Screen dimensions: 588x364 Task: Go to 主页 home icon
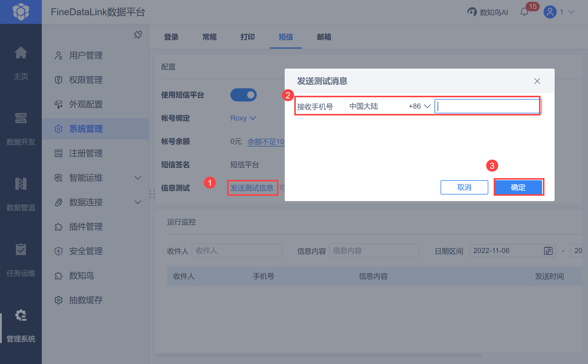click(21, 54)
